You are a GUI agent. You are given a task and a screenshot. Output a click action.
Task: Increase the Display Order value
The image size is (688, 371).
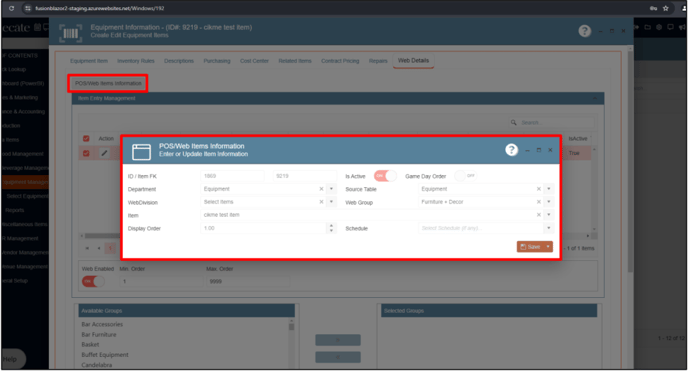331,226
